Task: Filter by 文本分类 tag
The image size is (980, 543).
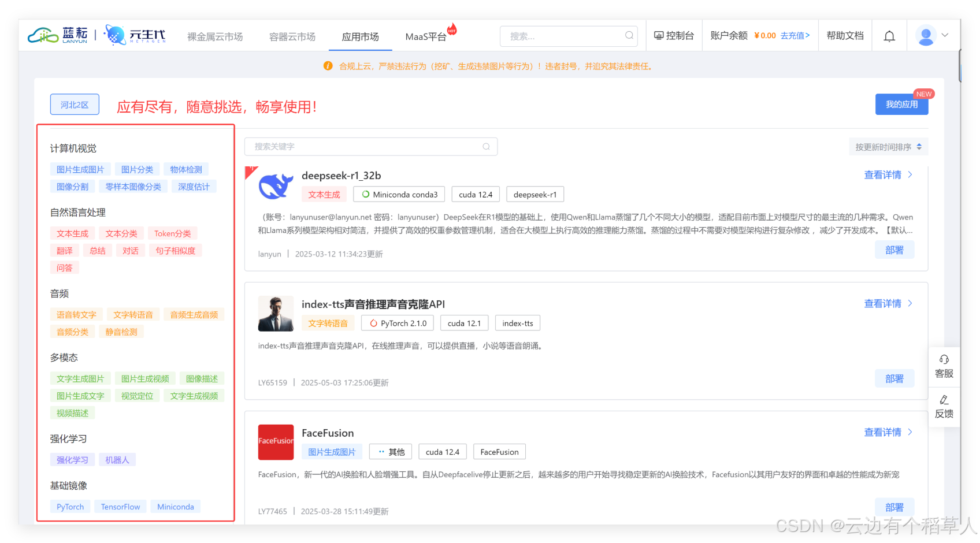Action: click(x=121, y=233)
